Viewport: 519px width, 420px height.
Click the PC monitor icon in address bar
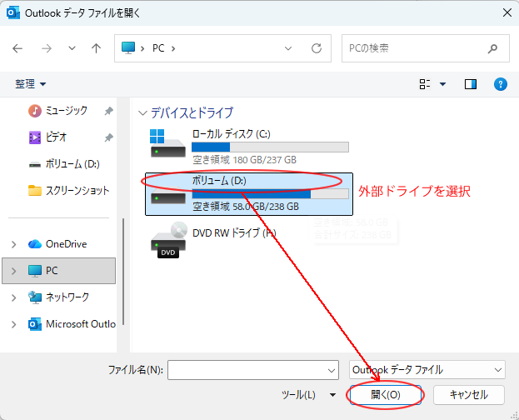click(x=128, y=48)
